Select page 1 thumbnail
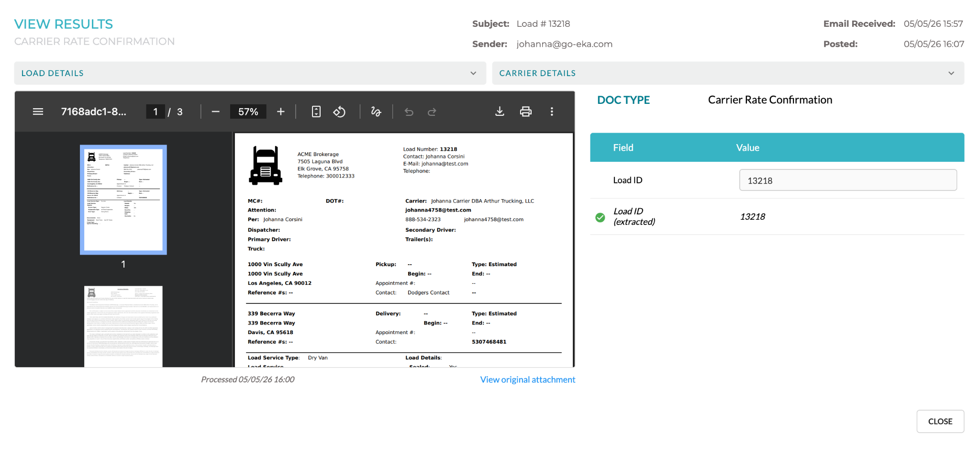Viewport: 980px width, 449px height. point(123,200)
